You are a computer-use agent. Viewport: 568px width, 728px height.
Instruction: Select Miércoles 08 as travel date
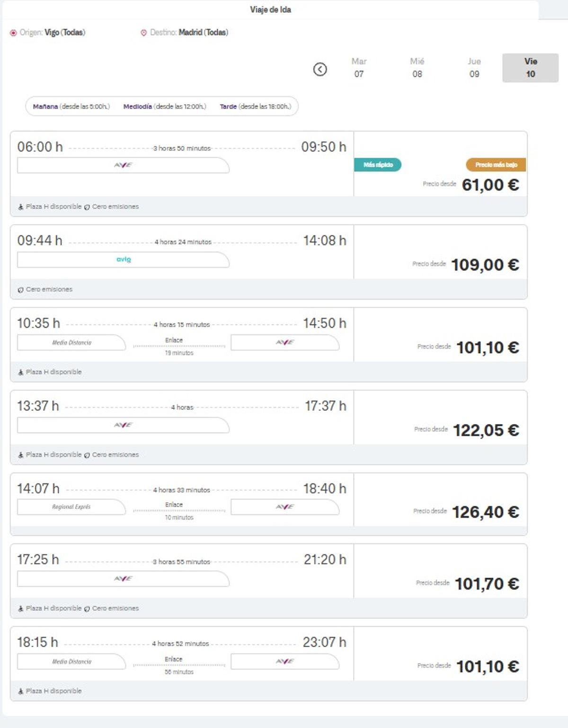point(417,68)
